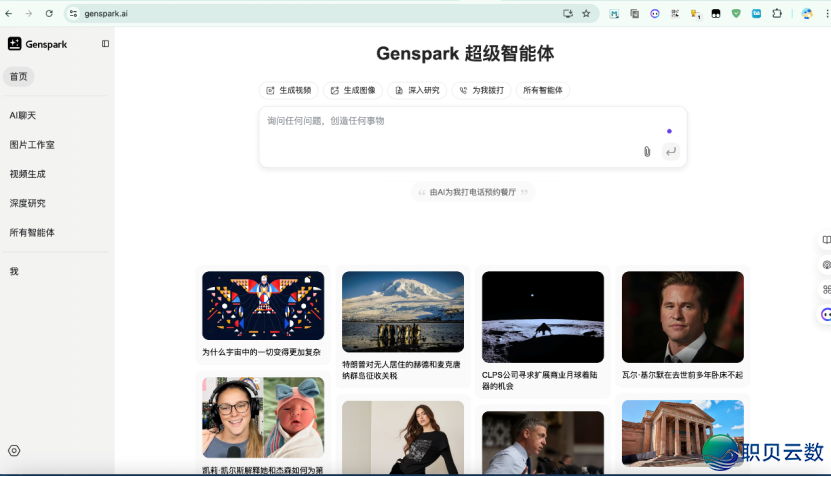831x477 pixels.
Task: Collapse the sidebar with the panel icon
Action: click(105, 44)
